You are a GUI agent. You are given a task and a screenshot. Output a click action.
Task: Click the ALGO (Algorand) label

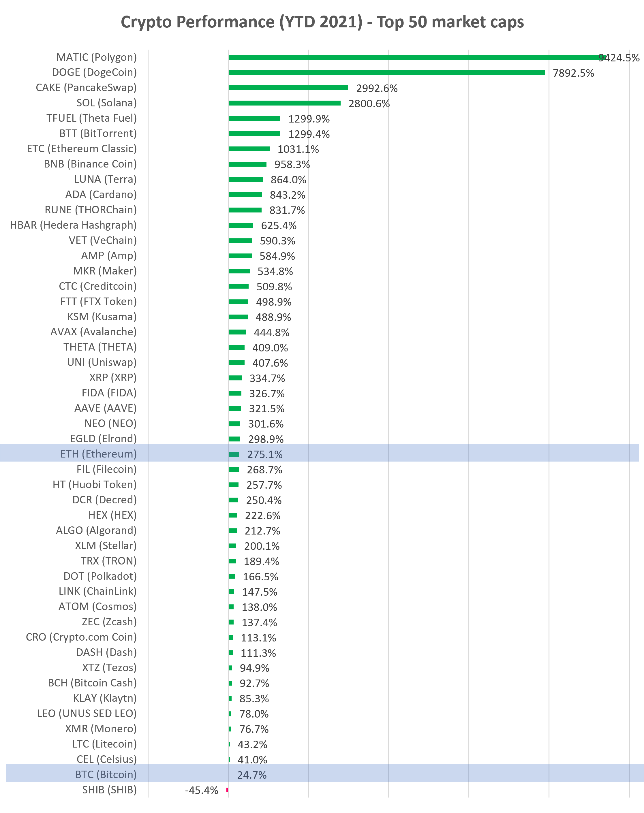click(x=97, y=530)
